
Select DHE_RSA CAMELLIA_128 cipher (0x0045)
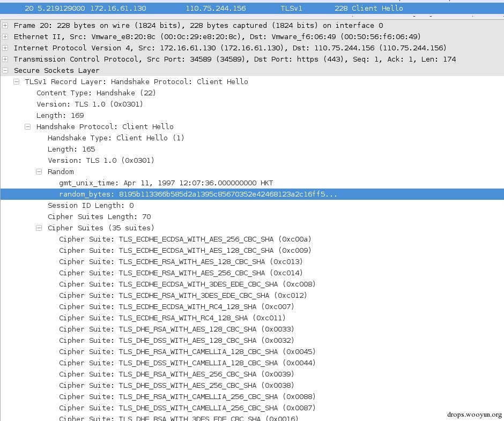click(x=188, y=351)
